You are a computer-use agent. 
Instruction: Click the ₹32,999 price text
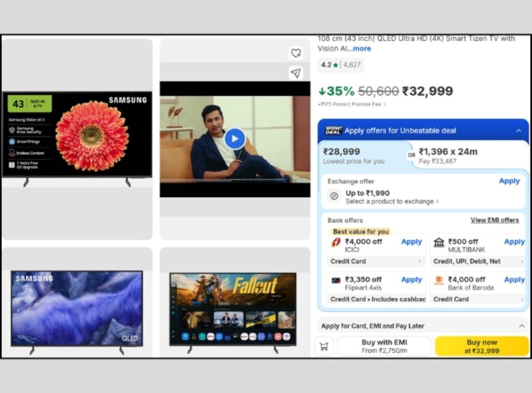point(428,91)
